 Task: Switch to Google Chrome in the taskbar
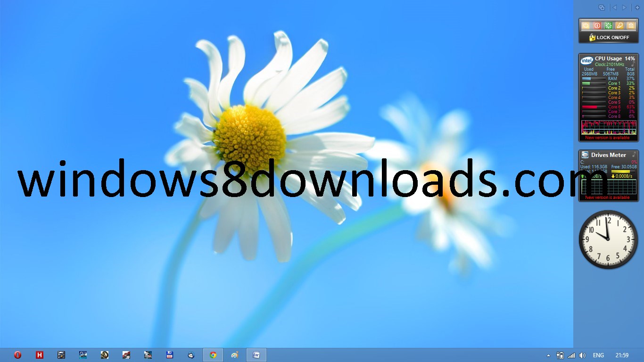[213, 355]
